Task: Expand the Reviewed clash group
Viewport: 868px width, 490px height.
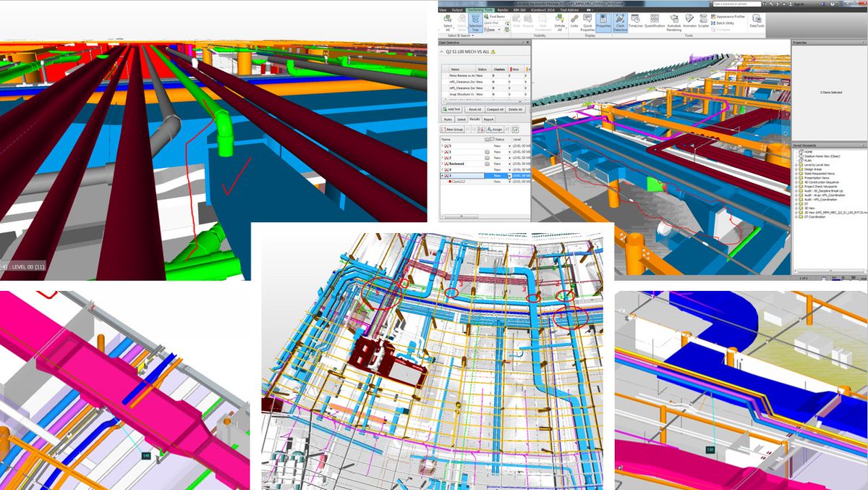Action: [x=442, y=164]
